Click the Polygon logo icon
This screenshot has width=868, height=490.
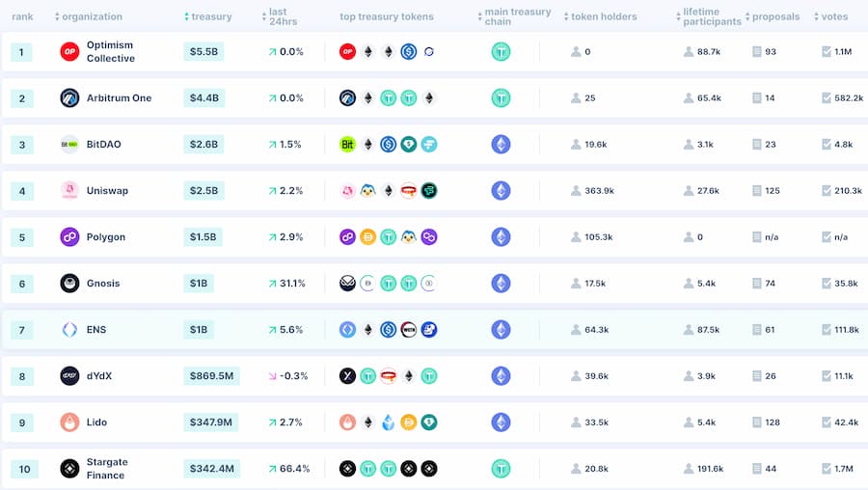pos(69,237)
